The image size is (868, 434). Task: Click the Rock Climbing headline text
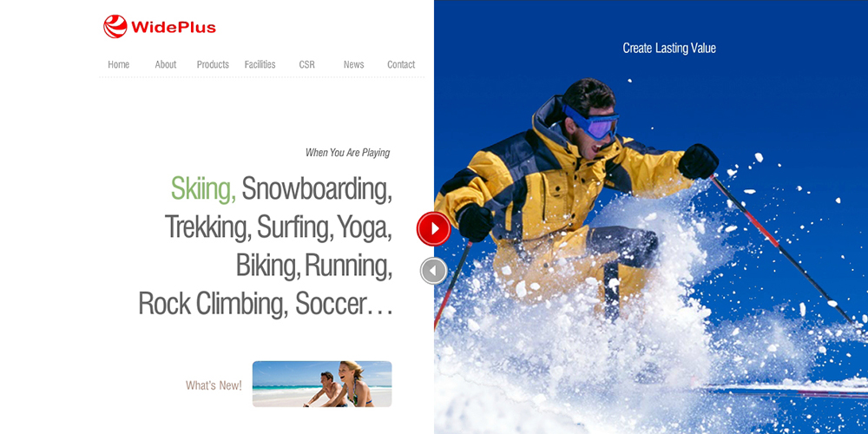point(214,303)
